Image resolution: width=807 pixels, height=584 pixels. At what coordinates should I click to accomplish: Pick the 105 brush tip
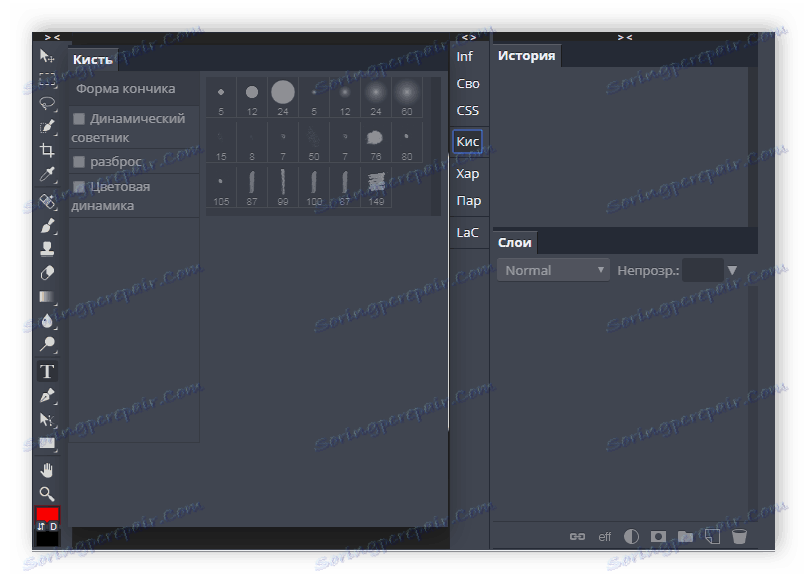[x=221, y=188]
